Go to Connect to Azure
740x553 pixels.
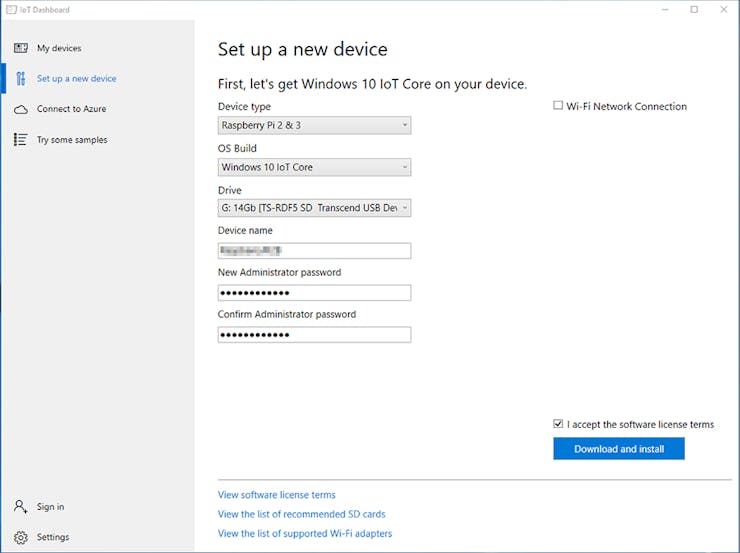click(x=71, y=109)
